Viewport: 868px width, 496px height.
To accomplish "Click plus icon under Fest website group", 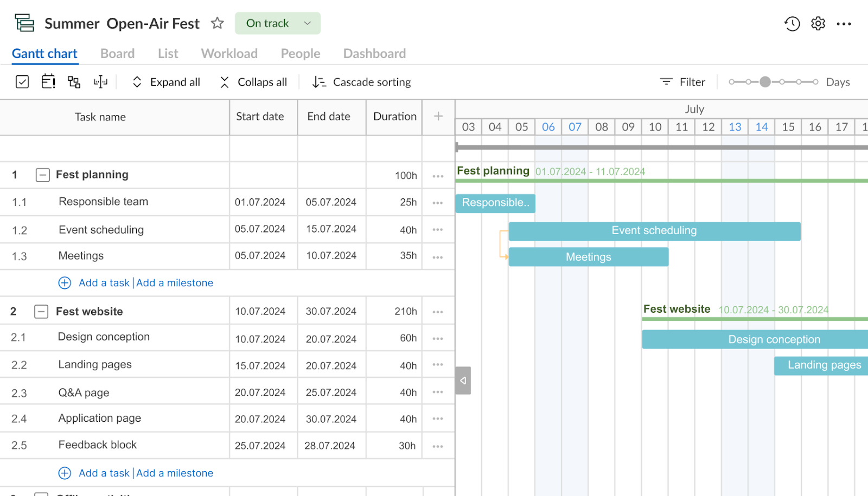I will pos(65,473).
